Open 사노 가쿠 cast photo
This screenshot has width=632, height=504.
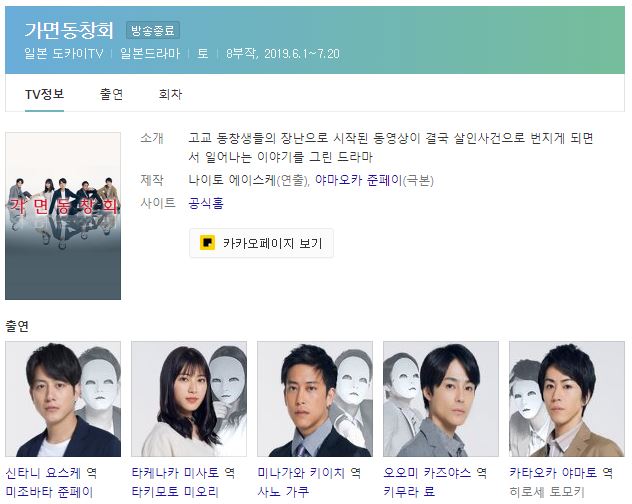tap(315, 399)
